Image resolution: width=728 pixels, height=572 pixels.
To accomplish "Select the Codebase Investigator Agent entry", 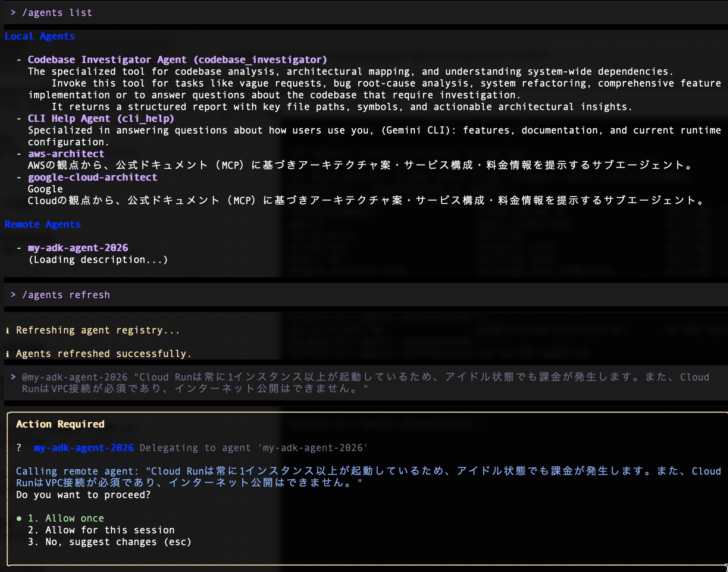I will pos(177,60).
